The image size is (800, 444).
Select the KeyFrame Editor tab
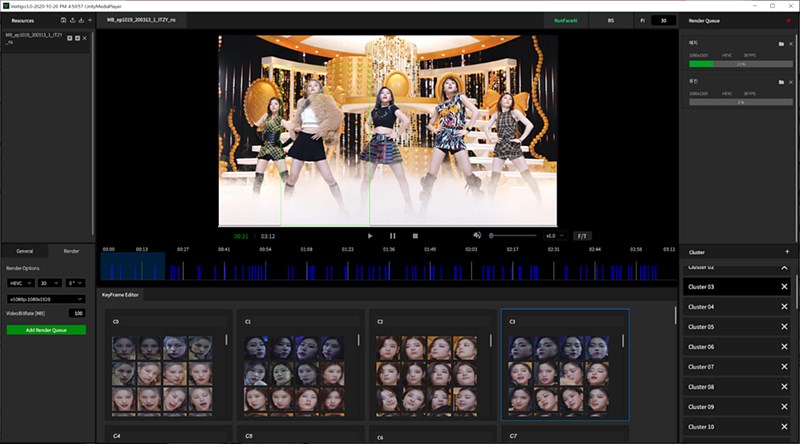120,295
